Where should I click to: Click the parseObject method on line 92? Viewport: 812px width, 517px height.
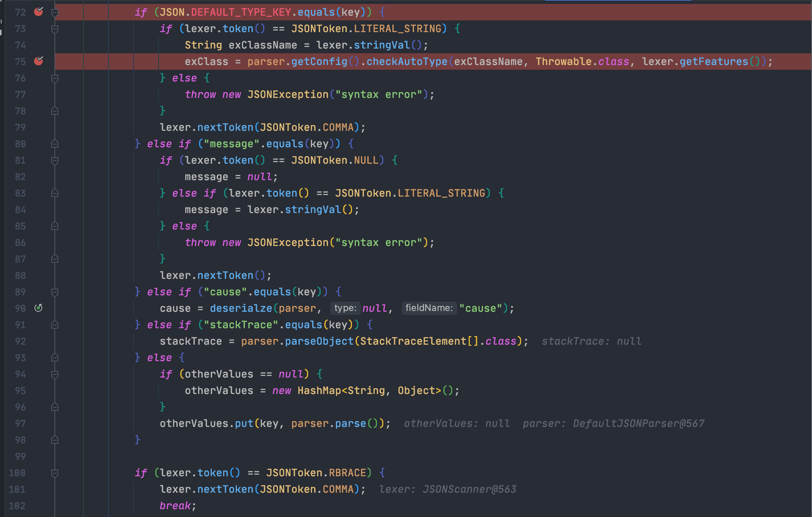[319, 341]
